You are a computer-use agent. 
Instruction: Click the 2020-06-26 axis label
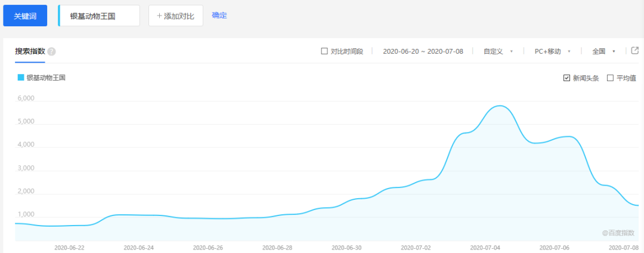click(x=208, y=248)
